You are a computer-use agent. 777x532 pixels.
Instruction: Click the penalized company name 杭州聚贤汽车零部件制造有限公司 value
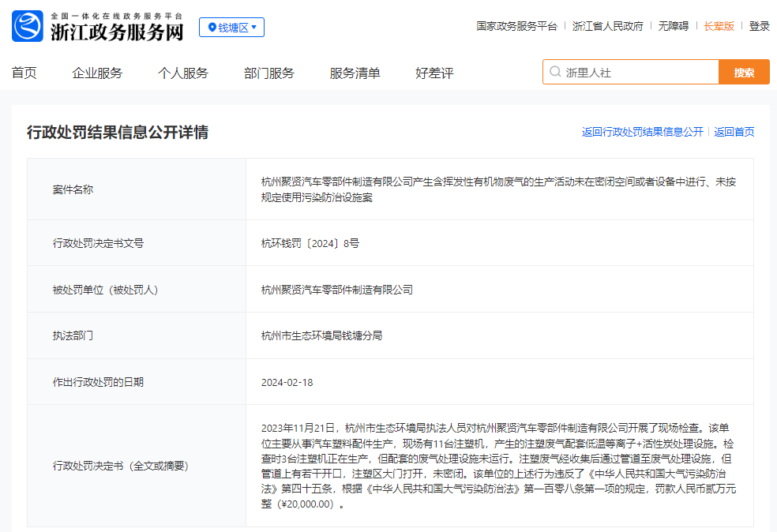click(337, 290)
